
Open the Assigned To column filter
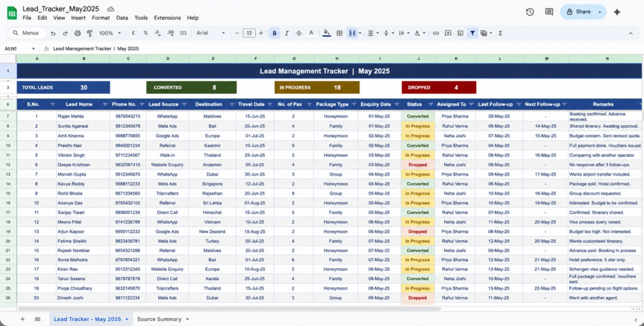coord(471,104)
